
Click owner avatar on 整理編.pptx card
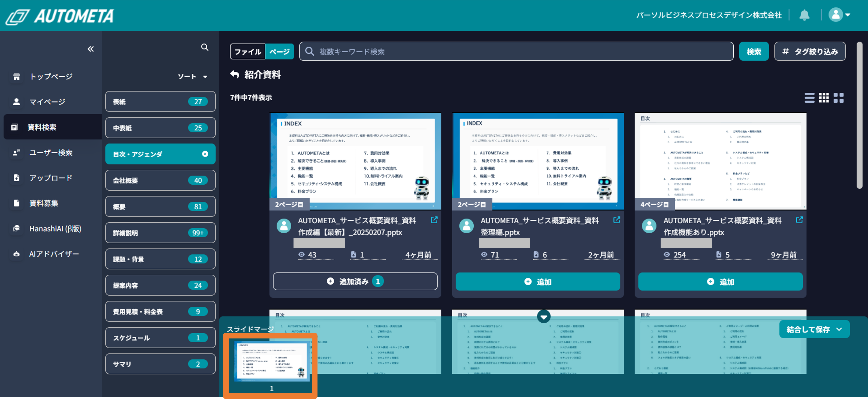click(467, 226)
